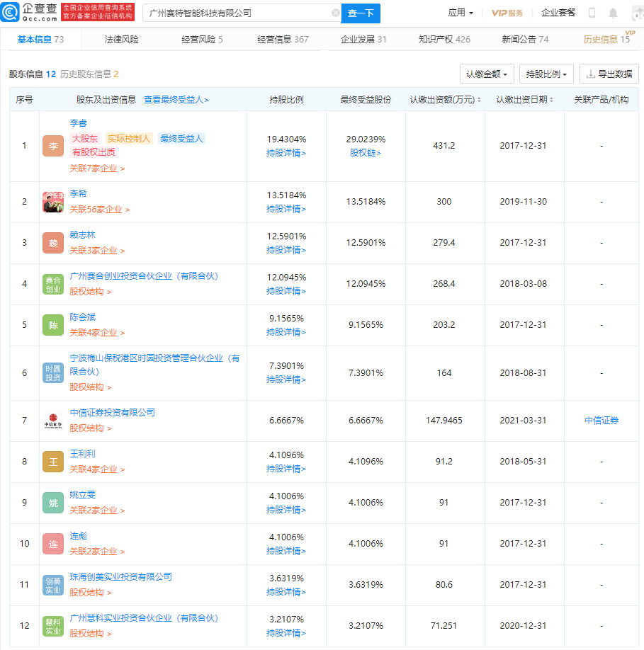Viewport: 644px width, 650px height.
Task: Click 中信证券 logo icon
Action: coord(53,421)
